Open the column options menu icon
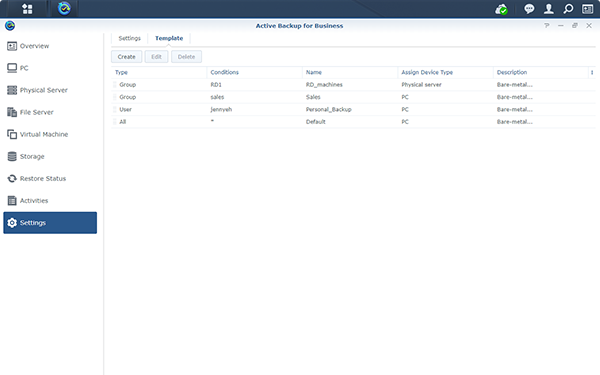 click(592, 72)
